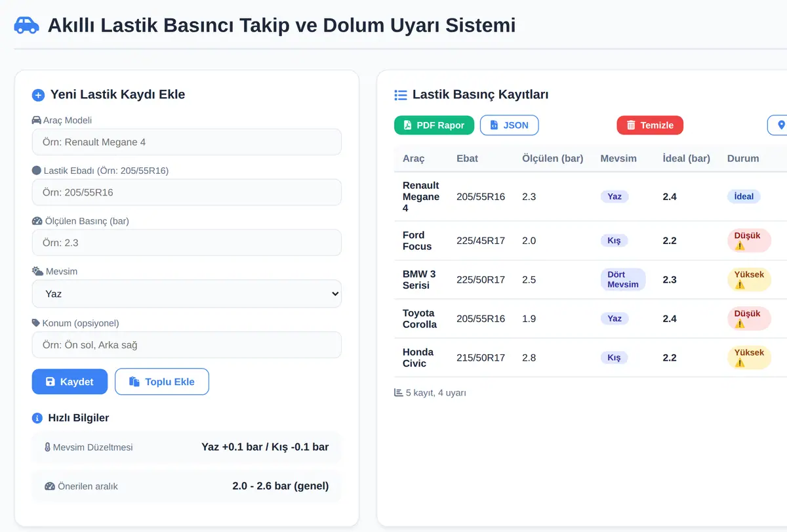Click the gauge icon at Önerilen aralık
Viewport: 787px width, 532px height.
pos(50,486)
